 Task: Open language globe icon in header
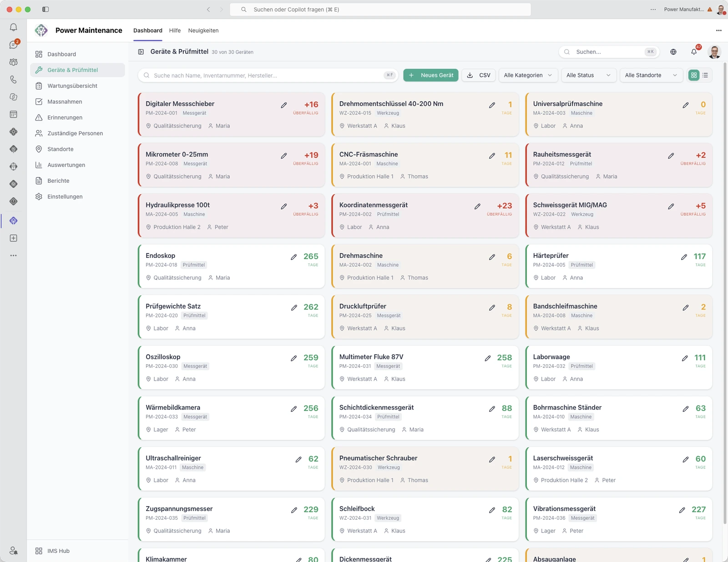coord(673,52)
